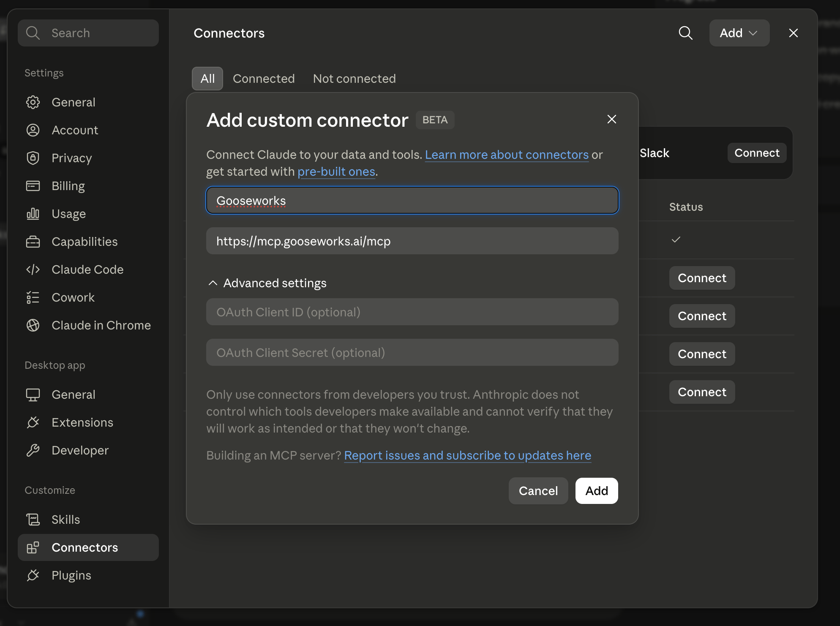Image resolution: width=840 pixels, height=626 pixels.
Task: Focus the OAuth Client ID field
Action: pos(412,312)
